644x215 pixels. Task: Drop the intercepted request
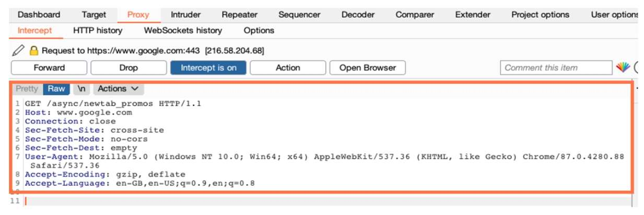[128, 67]
